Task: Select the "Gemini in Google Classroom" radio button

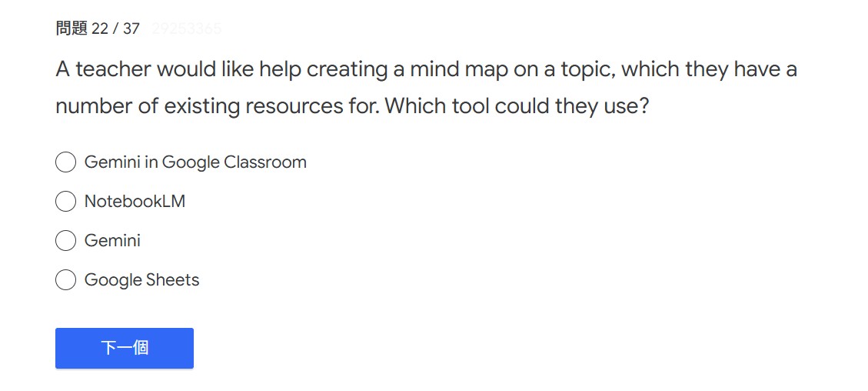Action: click(65, 162)
